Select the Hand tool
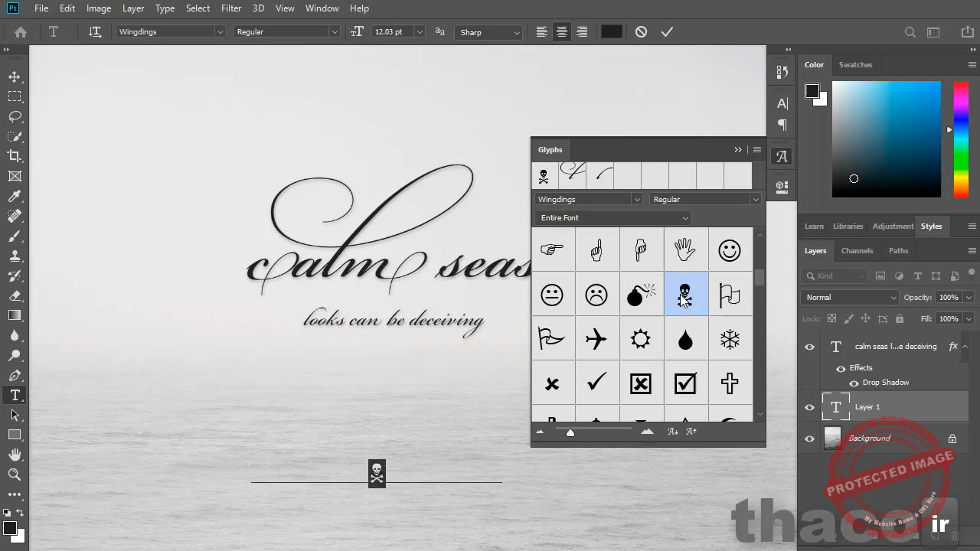980x551 pixels. coord(15,455)
